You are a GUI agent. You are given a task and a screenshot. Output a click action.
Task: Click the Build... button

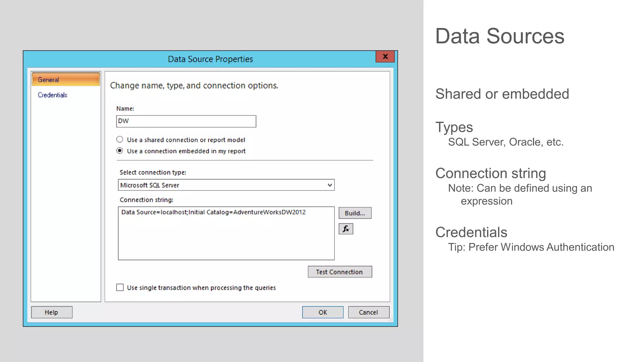tap(355, 213)
